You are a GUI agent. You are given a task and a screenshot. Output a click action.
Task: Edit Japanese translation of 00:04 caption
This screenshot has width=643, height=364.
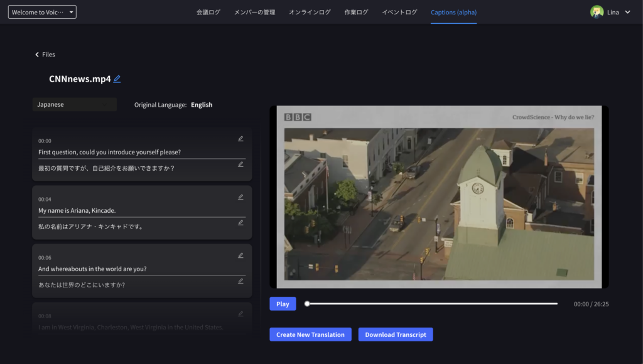point(240,223)
